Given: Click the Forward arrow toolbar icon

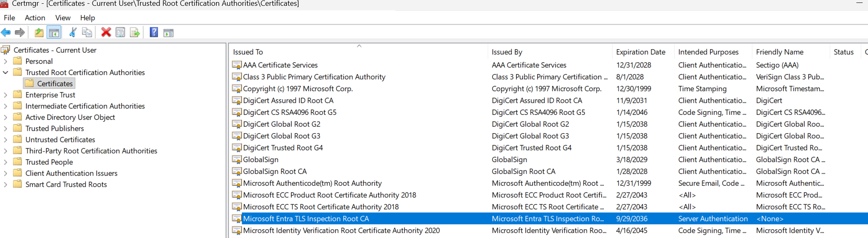Looking at the screenshot, I should 19,32.
